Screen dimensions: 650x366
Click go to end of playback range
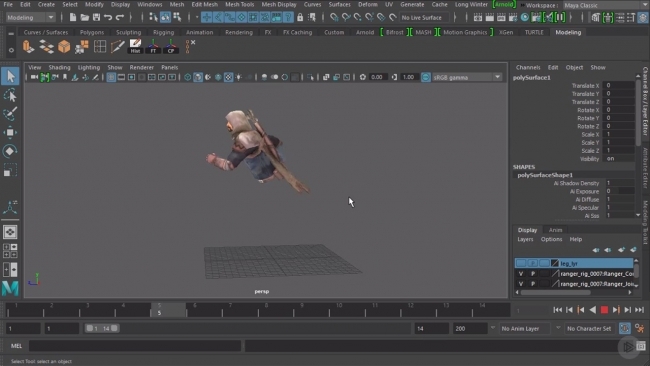click(640, 310)
